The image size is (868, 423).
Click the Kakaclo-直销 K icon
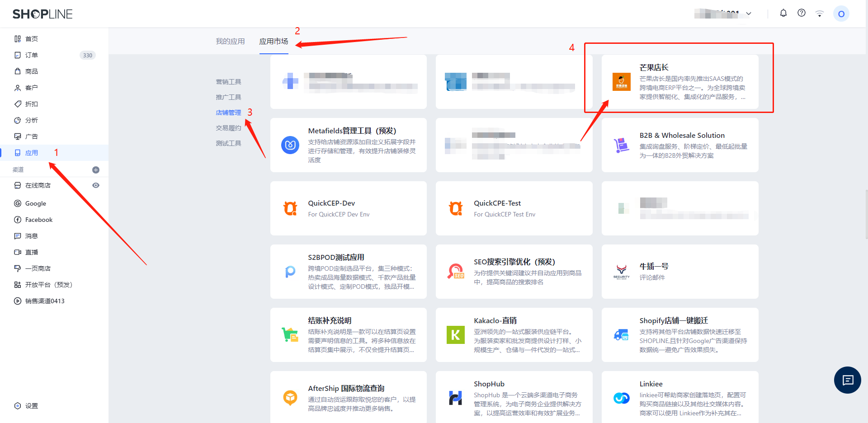[456, 335]
